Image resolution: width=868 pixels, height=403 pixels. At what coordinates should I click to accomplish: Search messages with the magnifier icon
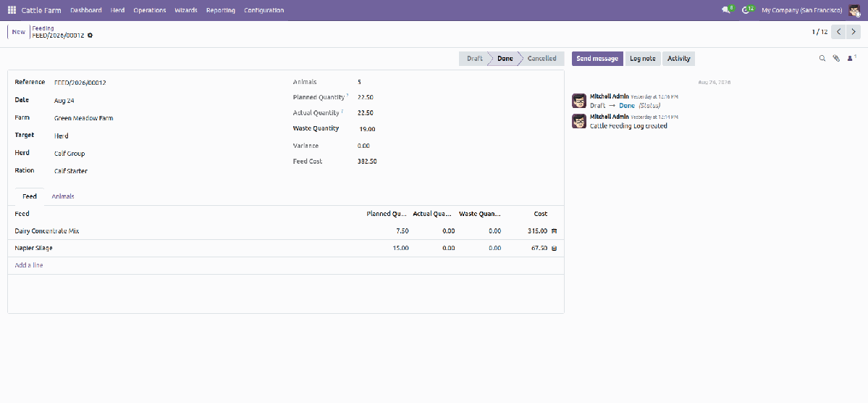click(x=822, y=58)
